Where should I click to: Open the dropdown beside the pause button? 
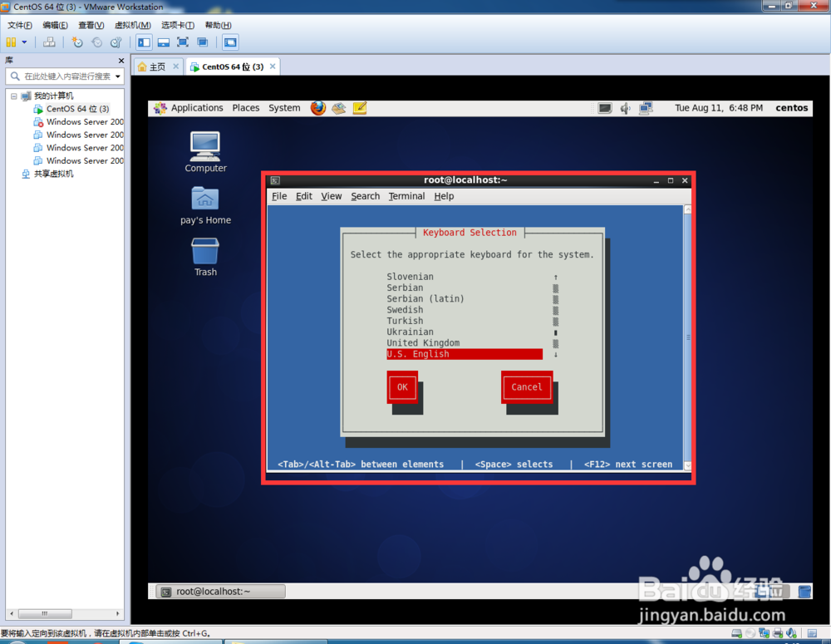(x=23, y=43)
